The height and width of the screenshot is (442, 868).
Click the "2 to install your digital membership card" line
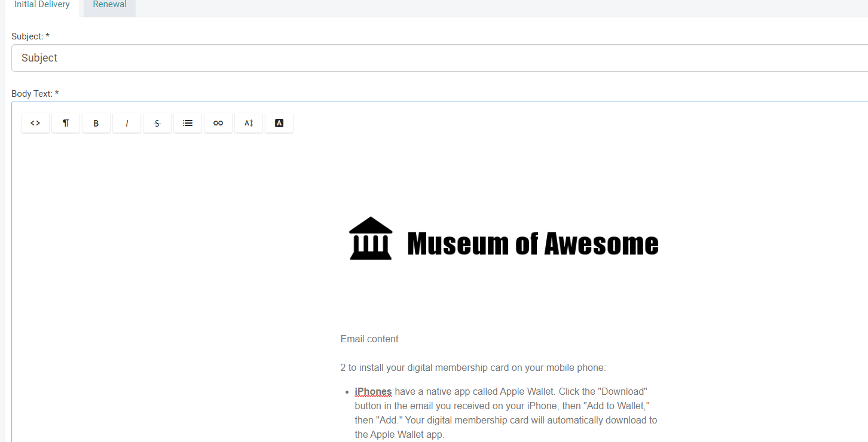click(473, 368)
